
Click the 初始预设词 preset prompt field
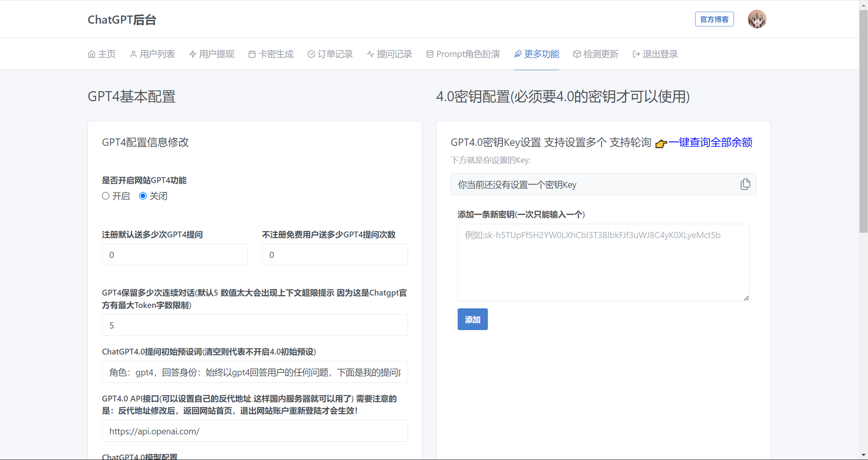point(255,372)
